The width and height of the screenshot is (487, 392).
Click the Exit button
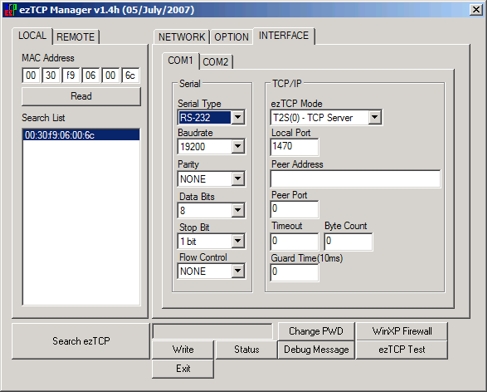click(183, 369)
